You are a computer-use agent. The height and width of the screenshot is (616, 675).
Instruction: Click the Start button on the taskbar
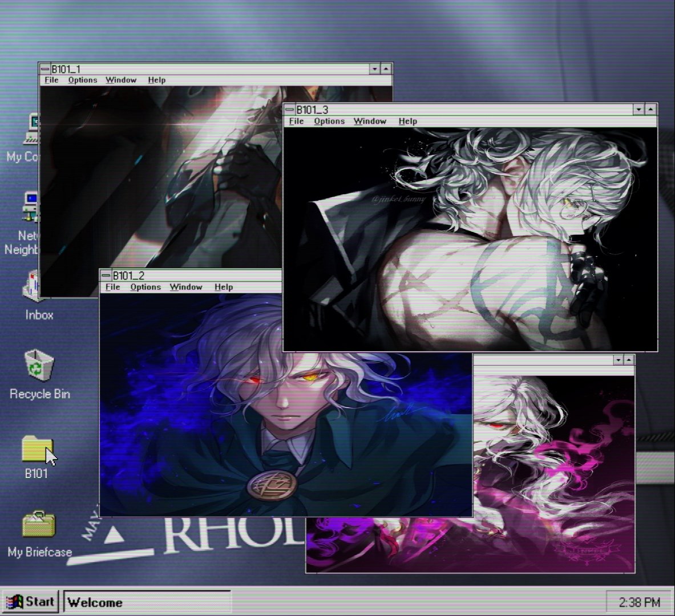pos(30,601)
